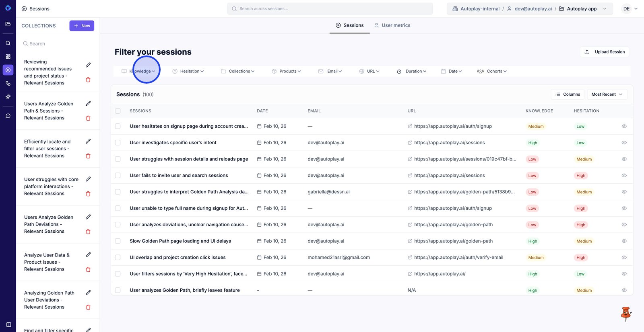The height and width of the screenshot is (332, 644).
Task: Toggle sidebar panel icon at bottom left
Action: pos(8,324)
